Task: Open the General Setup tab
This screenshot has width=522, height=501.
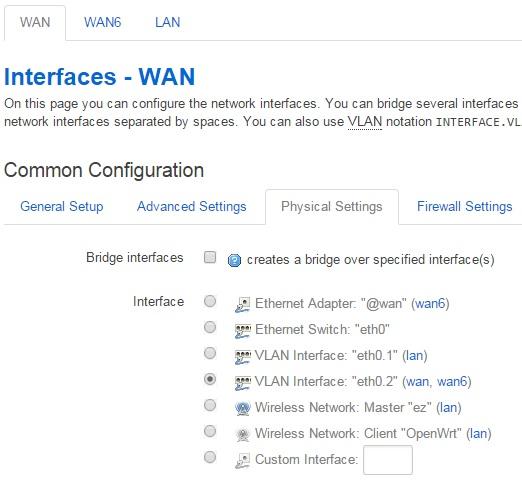Action: 62,206
